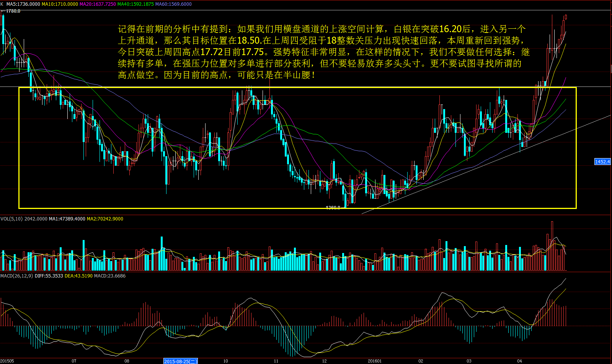Click the blue 1452.4 price tag
Viewport: 612px width, 364px height.
pyautogui.click(x=602, y=162)
